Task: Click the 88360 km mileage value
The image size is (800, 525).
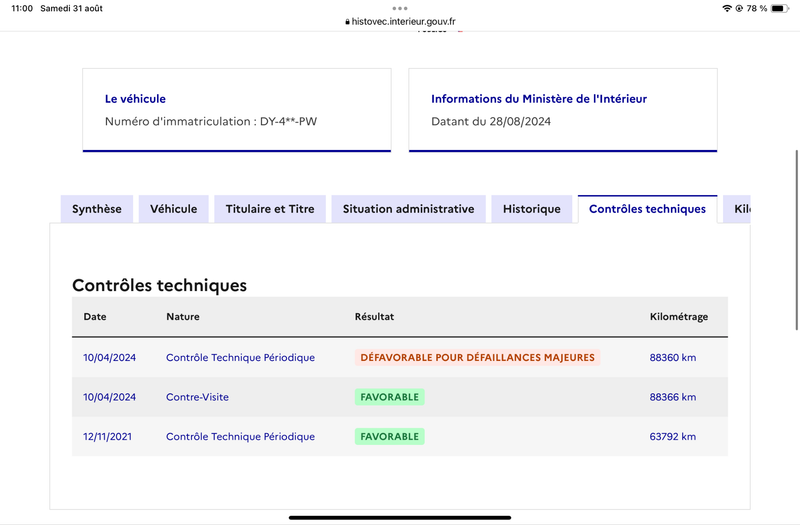Action: pyautogui.click(x=672, y=358)
